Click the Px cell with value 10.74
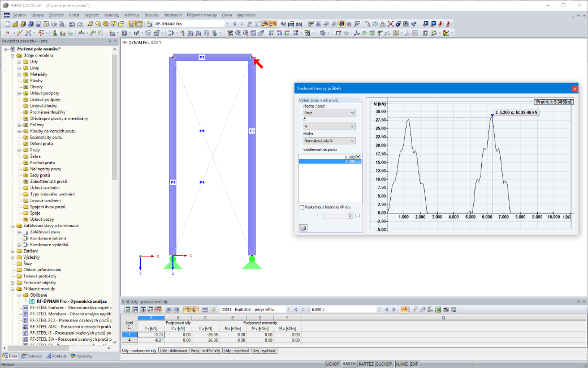This screenshot has width=588, height=368. click(x=151, y=334)
